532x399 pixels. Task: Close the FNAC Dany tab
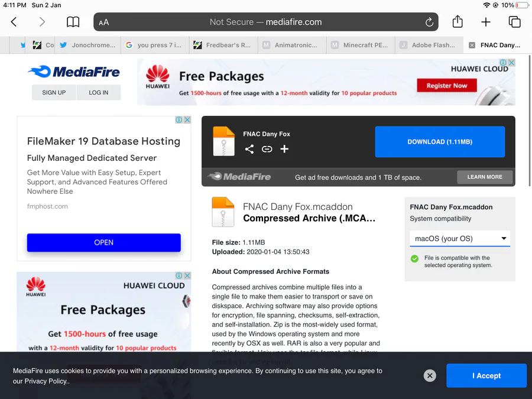[x=472, y=45]
